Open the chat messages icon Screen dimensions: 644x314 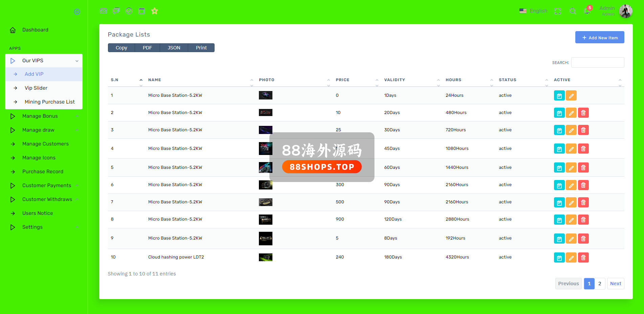point(116,11)
